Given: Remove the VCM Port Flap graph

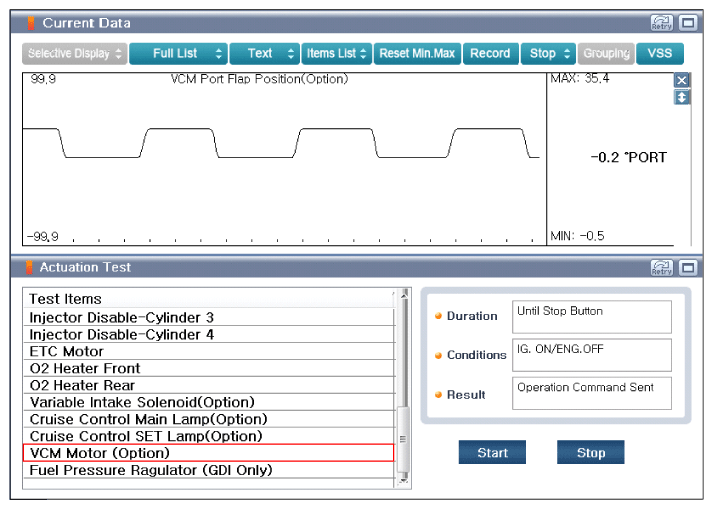Looking at the screenshot, I should click(682, 80).
